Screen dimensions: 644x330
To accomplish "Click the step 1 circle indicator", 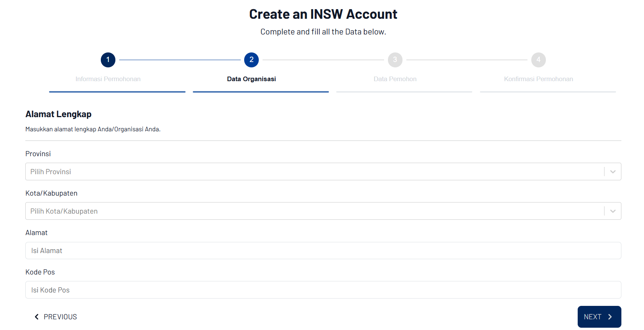I will (x=108, y=60).
